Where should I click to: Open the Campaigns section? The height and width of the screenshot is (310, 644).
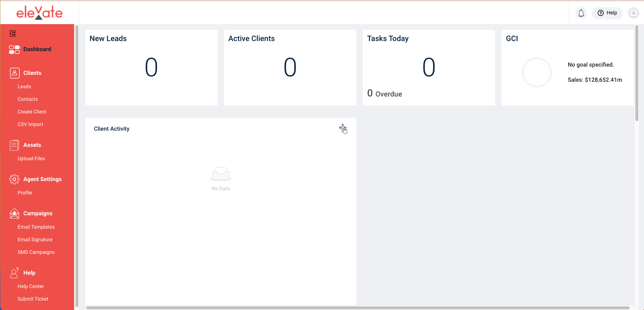click(x=38, y=214)
